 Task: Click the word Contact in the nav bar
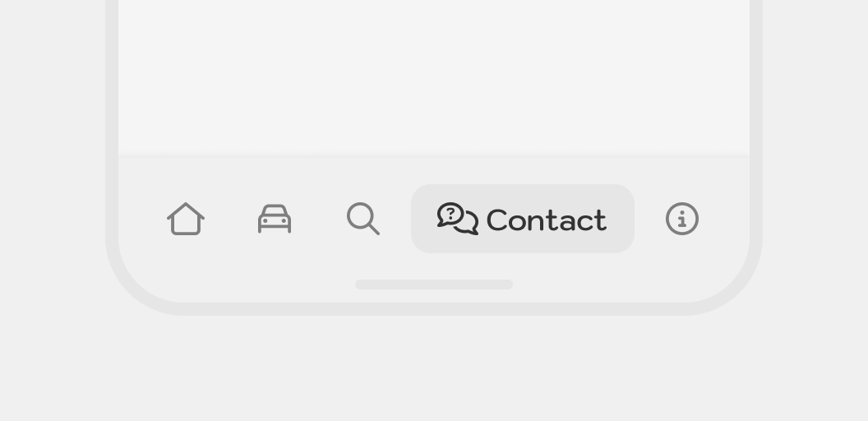pos(547,220)
